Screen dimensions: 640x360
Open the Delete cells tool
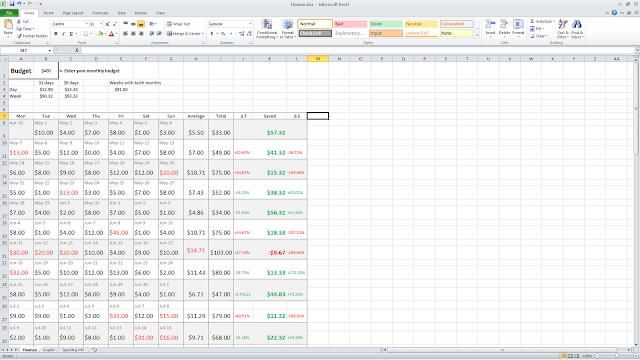(504, 28)
